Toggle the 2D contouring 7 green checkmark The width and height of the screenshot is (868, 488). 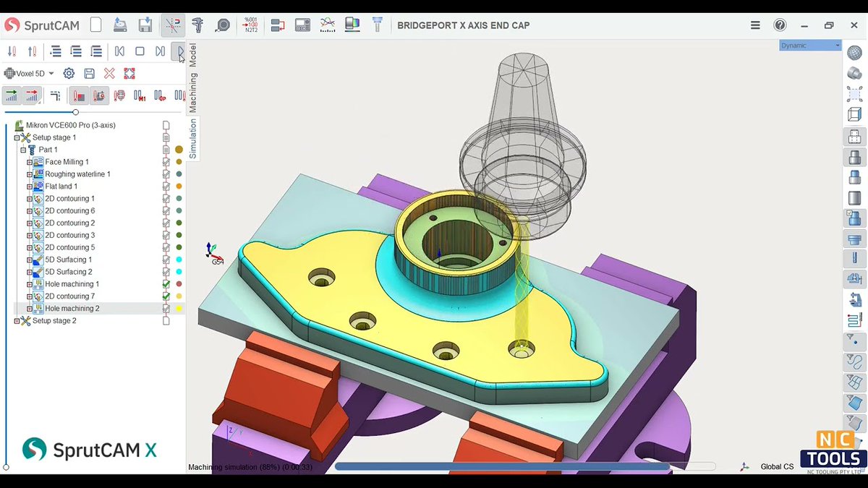click(x=166, y=296)
